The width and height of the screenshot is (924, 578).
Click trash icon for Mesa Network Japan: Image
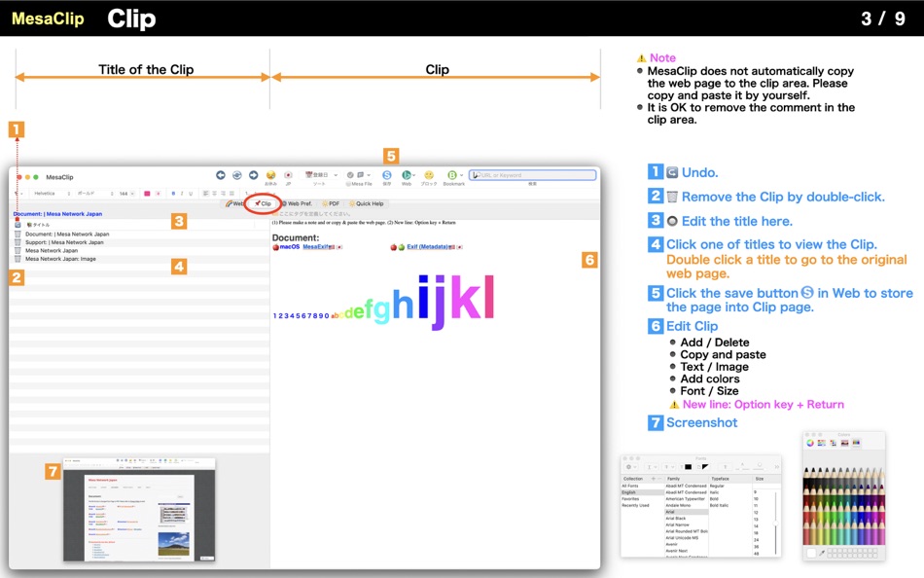point(18,259)
